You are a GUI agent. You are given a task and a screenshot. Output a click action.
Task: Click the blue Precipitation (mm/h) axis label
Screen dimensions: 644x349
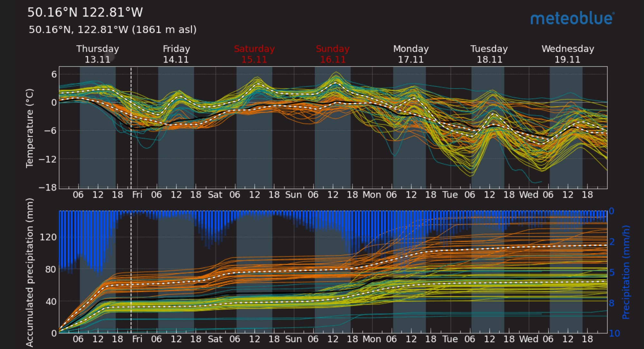point(626,272)
